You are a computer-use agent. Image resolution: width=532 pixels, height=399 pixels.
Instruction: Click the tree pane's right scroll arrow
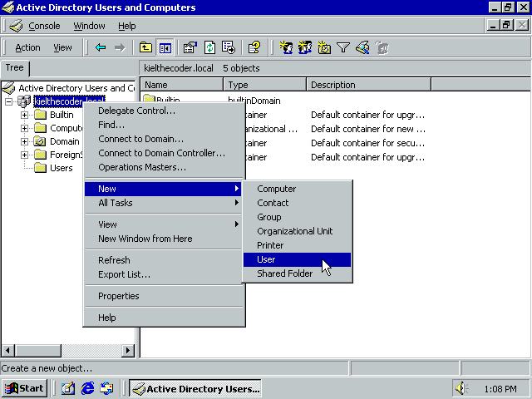click(x=129, y=351)
